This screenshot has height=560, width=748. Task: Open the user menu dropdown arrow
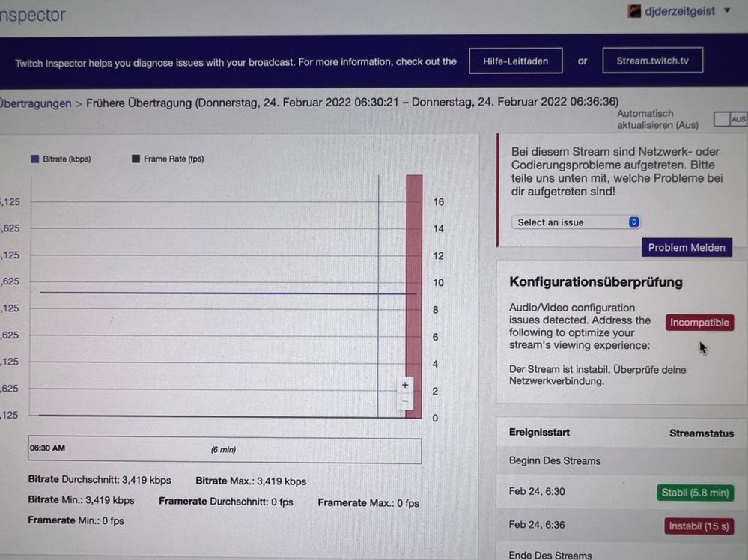coord(727,10)
